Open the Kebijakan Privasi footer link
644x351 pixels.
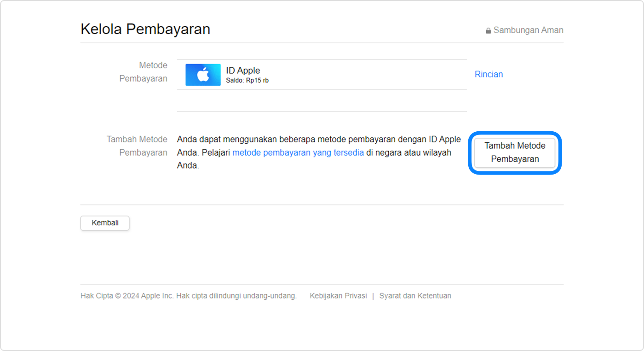click(338, 296)
